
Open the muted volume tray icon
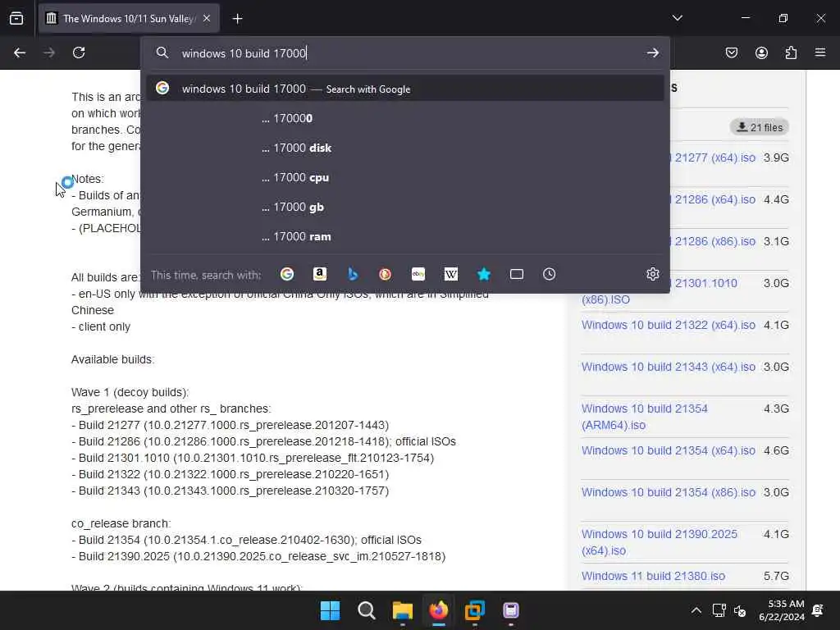740,610
